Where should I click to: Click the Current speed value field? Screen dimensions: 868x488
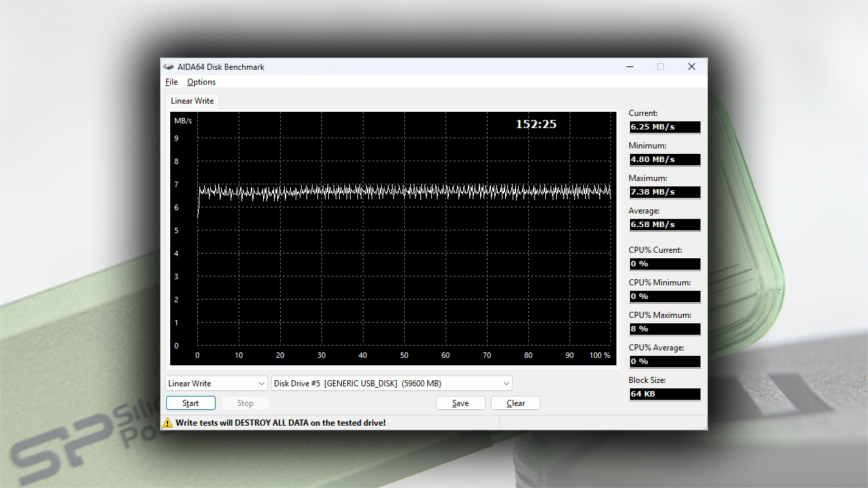click(664, 127)
